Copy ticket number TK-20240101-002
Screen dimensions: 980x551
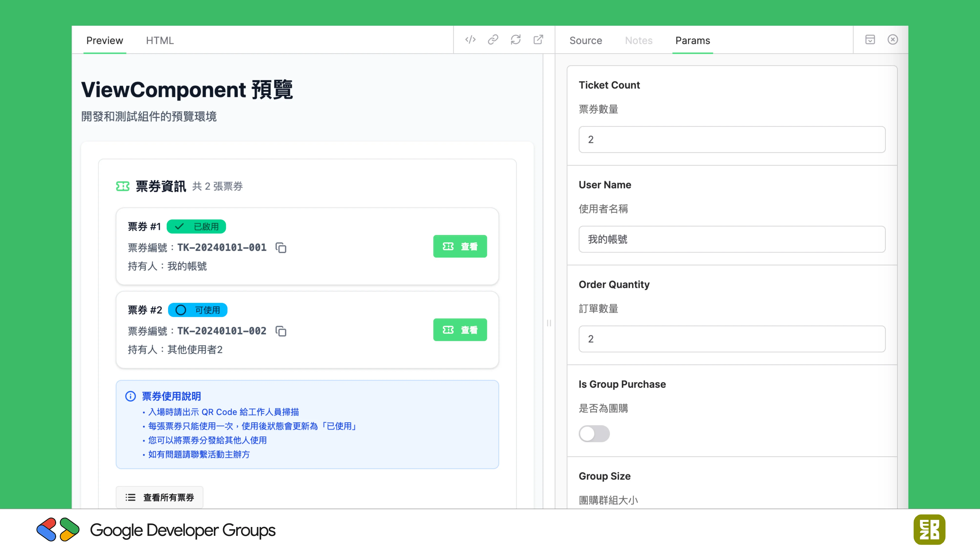click(x=282, y=331)
